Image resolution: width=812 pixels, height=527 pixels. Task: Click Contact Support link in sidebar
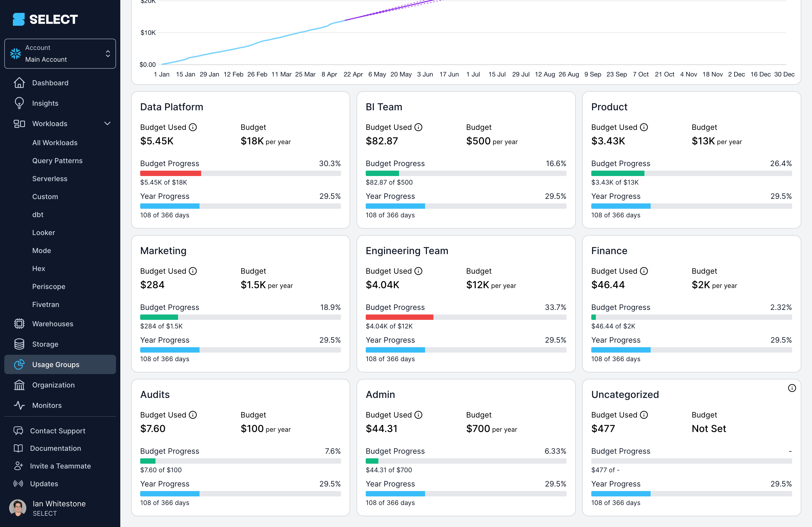[58, 431]
